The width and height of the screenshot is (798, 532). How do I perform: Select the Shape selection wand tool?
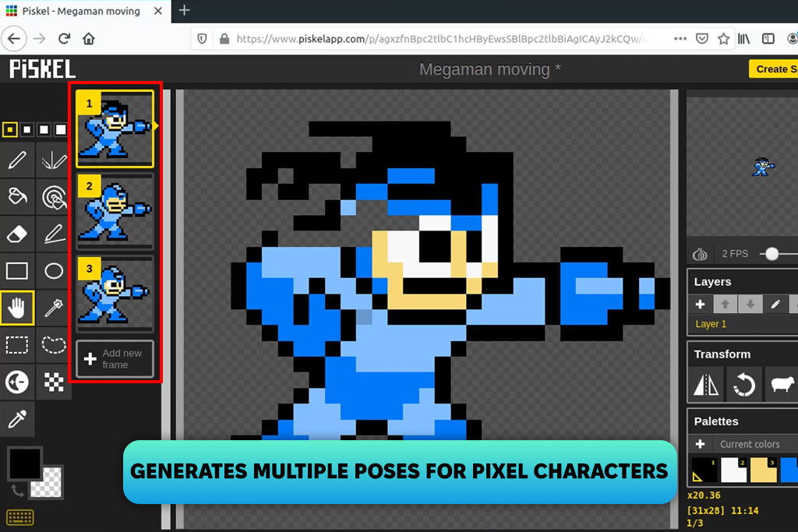click(x=54, y=308)
